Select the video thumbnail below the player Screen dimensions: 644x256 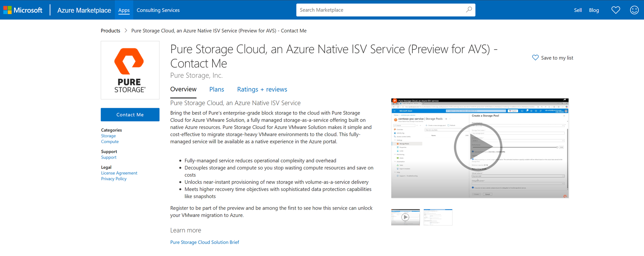[x=405, y=217]
